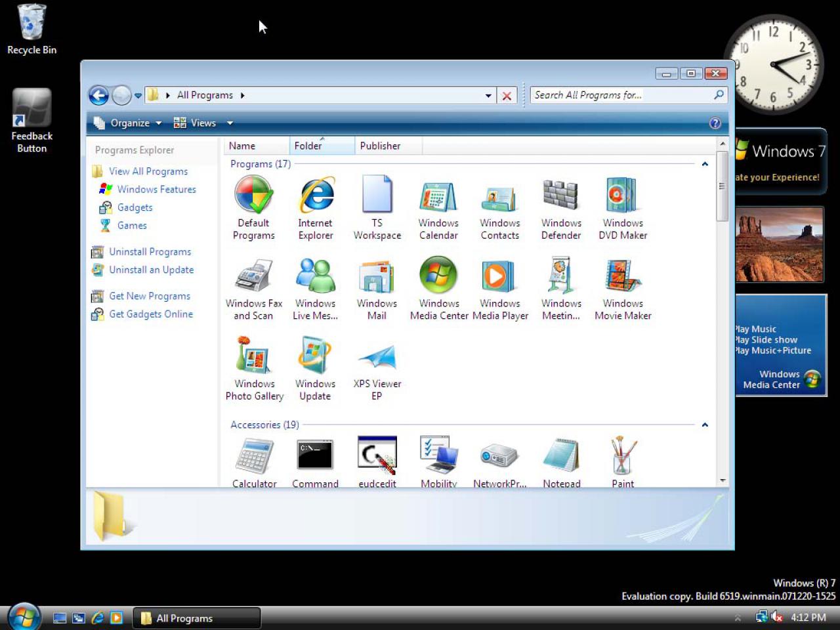Open Windows Media Player program icon

pyautogui.click(x=500, y=289)
